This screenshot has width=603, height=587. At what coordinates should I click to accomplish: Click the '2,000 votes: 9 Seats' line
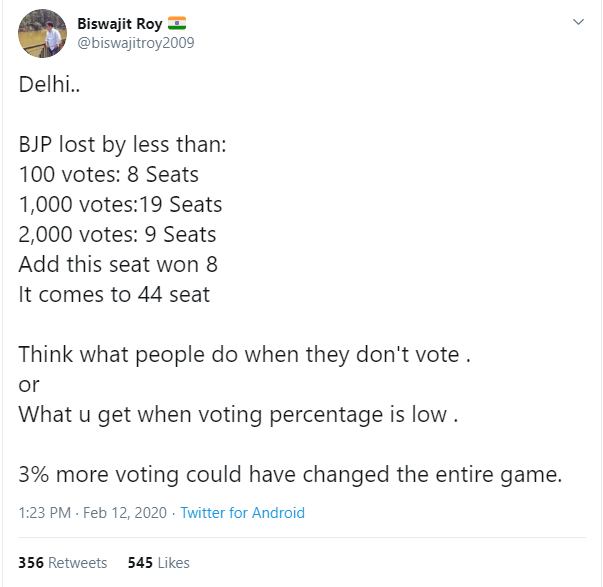click(x=117, y=235)
